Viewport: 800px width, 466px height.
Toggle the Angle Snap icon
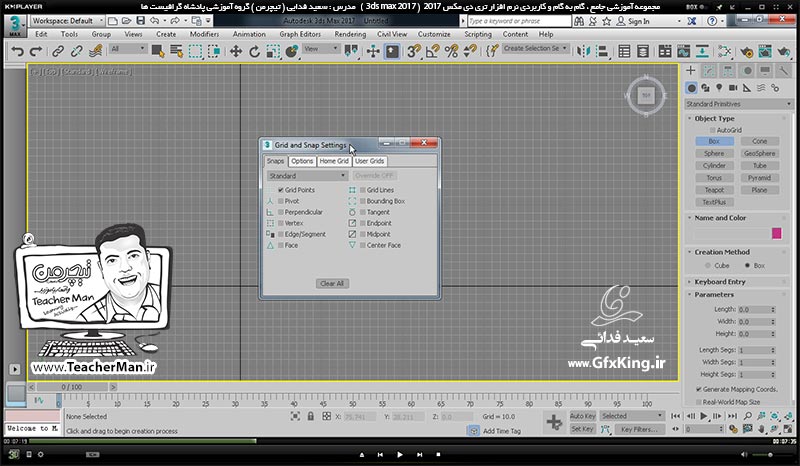point(433,51)
